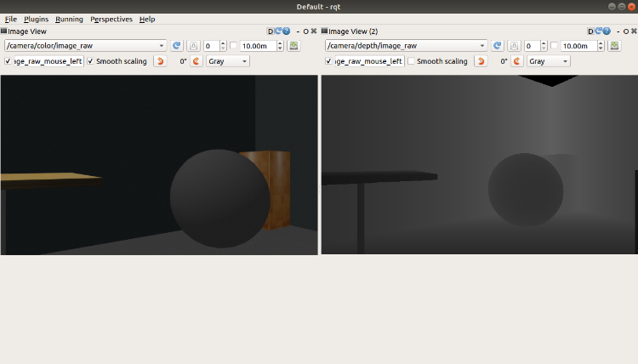Save the color image using the save icon

click(293, 46)
